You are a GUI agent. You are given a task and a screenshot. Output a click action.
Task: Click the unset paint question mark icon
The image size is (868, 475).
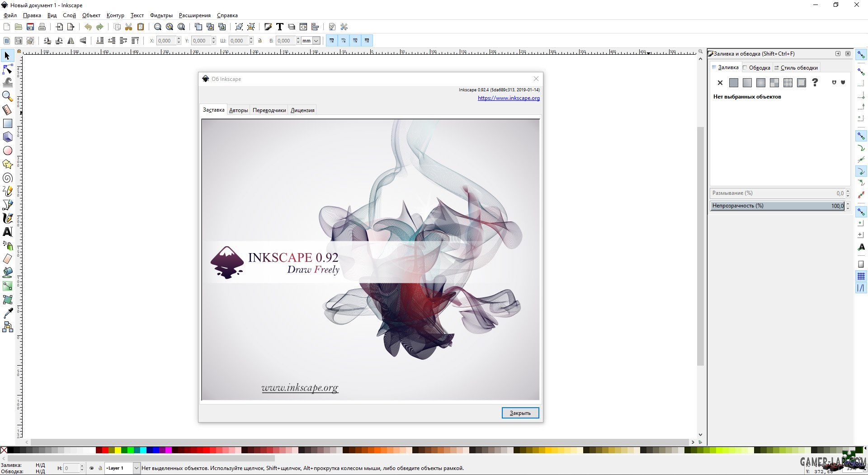point(815,83)
